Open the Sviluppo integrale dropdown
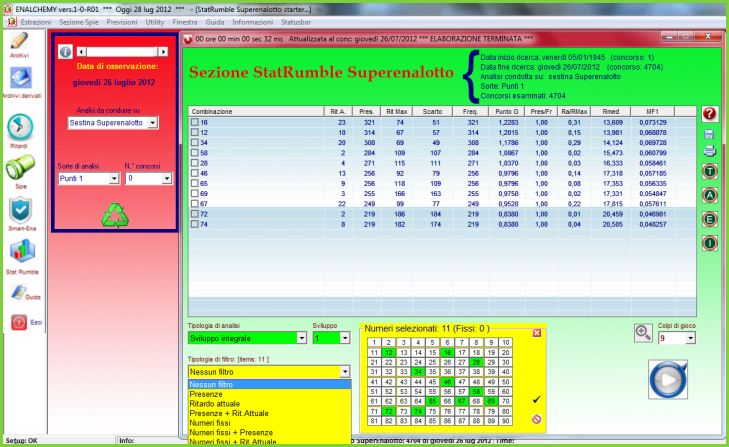This screenshot has height=447, width=729. [302, 338]
